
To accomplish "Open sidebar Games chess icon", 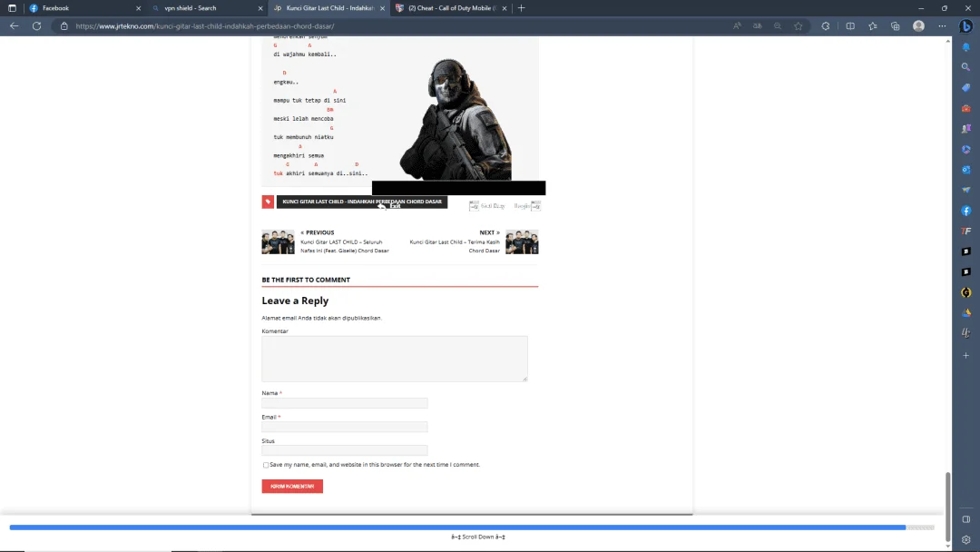I will pos(965,129).
